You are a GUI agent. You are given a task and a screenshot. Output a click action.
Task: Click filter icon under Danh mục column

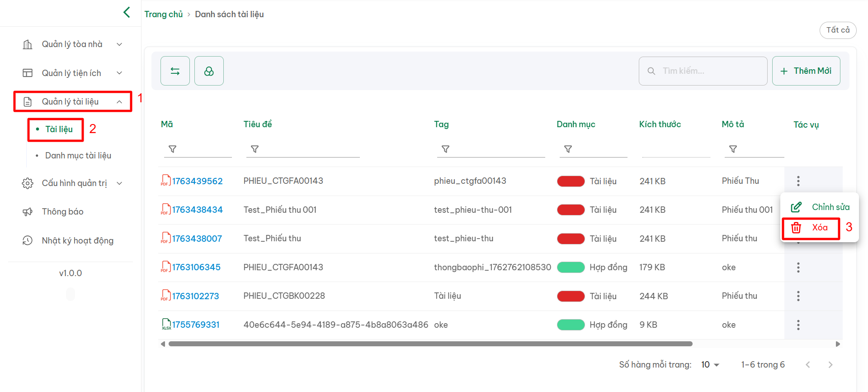tap(568, 149)
